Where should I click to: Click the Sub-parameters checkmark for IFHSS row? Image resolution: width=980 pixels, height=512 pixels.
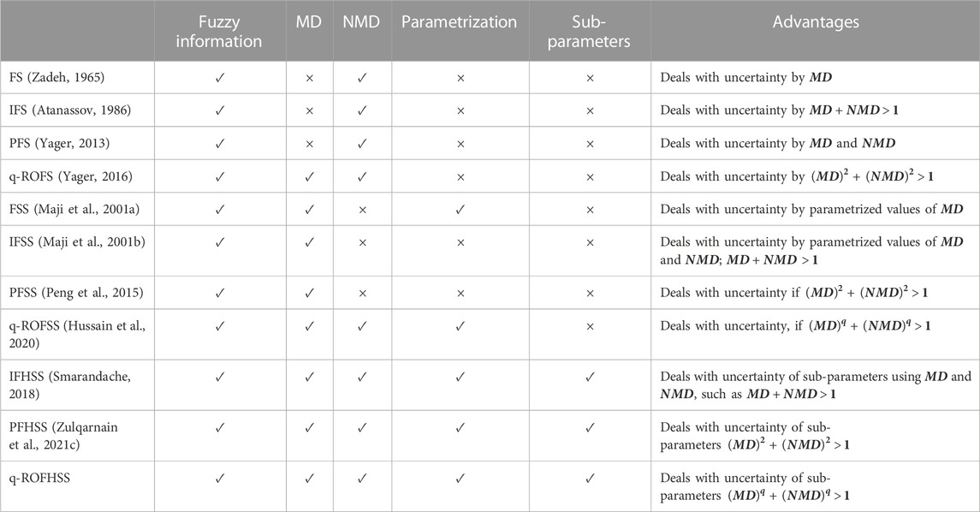[x=590, y=378]
